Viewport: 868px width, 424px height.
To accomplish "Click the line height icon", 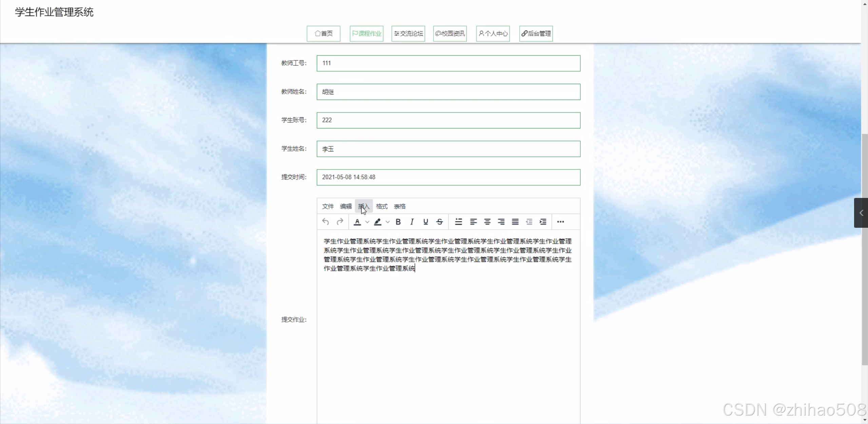I will click(459, 222).
